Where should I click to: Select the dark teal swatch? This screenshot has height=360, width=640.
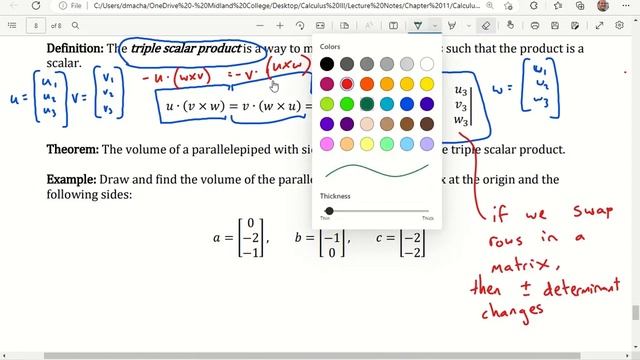pos(367,104)
